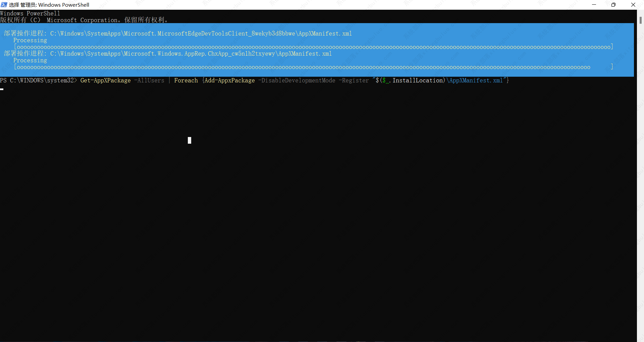Click the MicrosoftEdgeDevToolsClient manifest path
The height and width of the screenshot is (342, 644).
pyautogui.click(x=201, y=33)
